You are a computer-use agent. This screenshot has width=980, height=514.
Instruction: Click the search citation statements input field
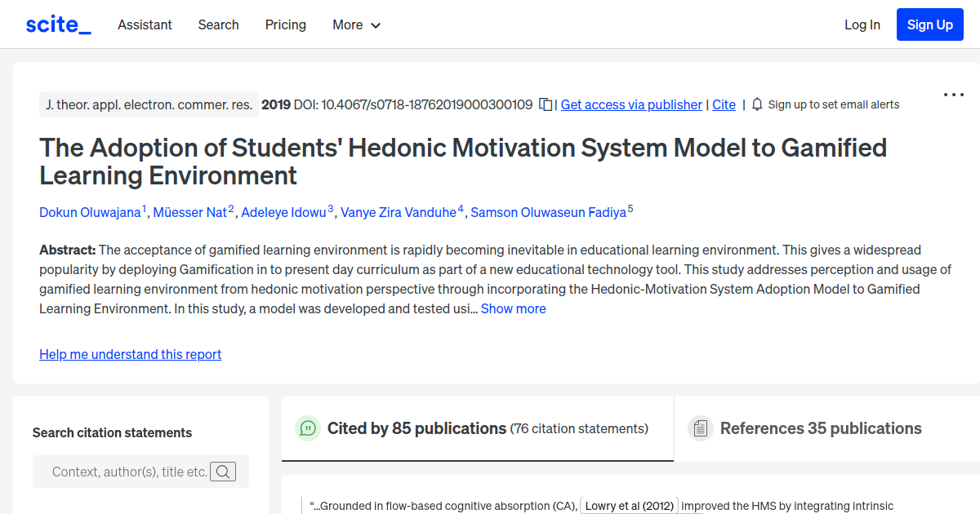(x=131, y=471)
